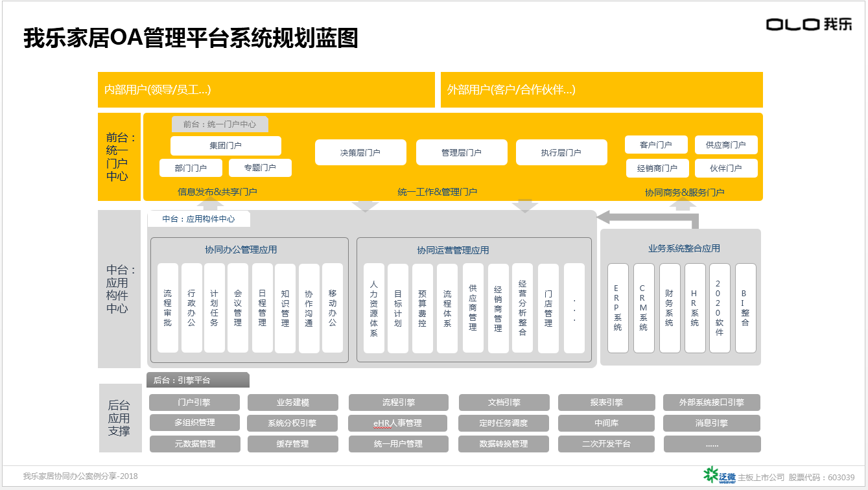Choose the 经销商管理 column

(499, 308)
